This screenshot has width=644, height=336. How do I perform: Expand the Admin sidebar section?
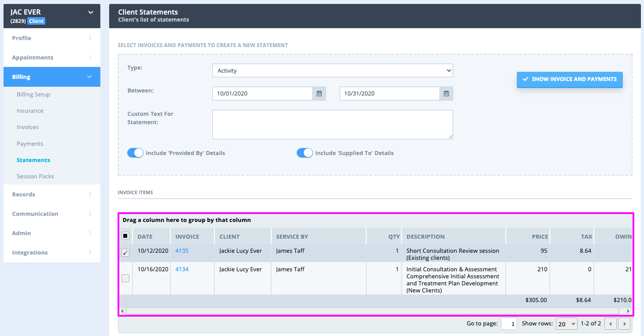[x=52, y=233]
